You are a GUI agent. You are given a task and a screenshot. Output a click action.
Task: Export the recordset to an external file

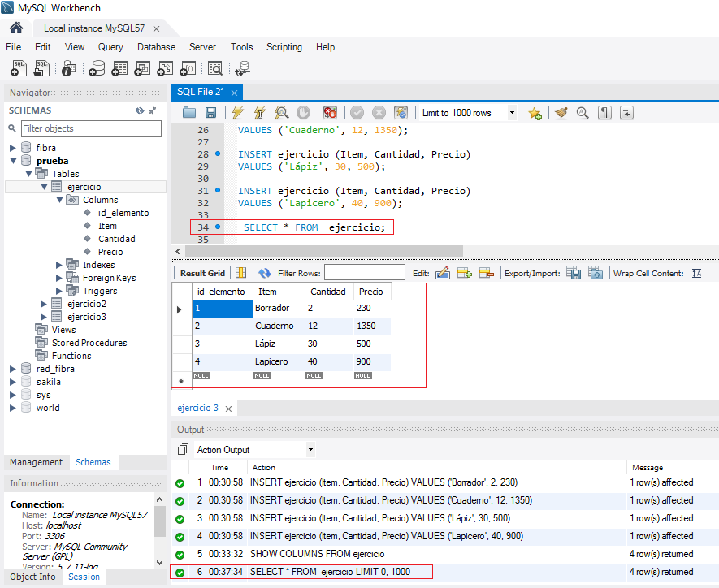tap(574, 272)
